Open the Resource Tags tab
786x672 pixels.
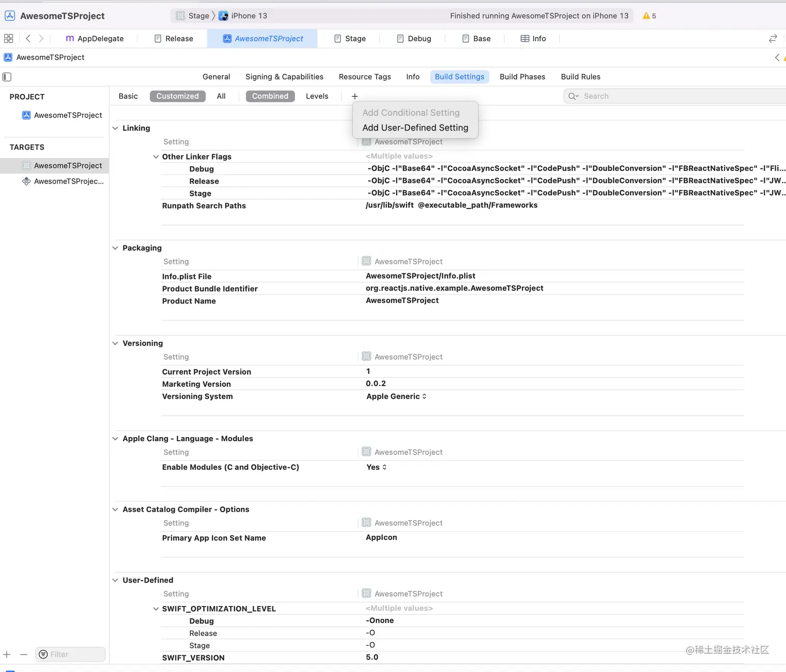pos(364,77)
